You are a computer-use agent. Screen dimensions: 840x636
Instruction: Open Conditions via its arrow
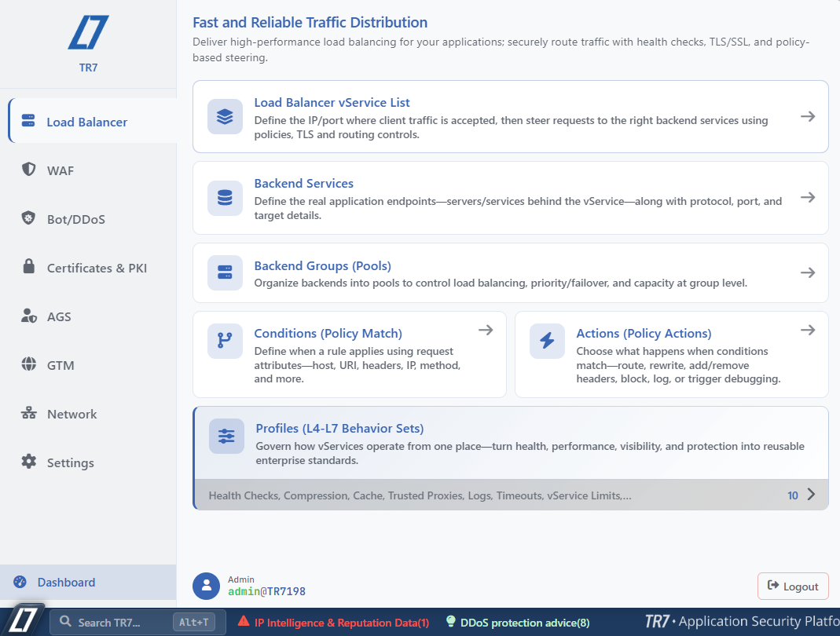coord(486,330)
